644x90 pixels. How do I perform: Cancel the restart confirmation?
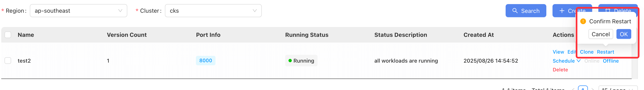(x=600, y=34)
